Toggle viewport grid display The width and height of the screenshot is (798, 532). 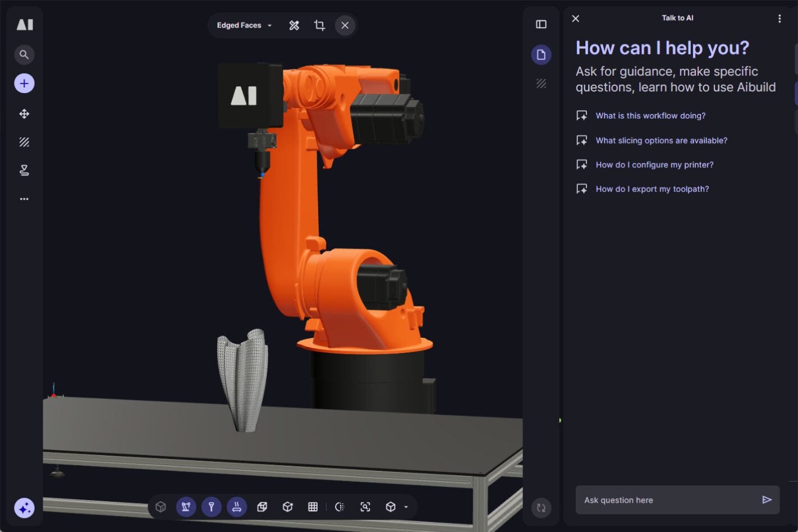click(313, 507)
